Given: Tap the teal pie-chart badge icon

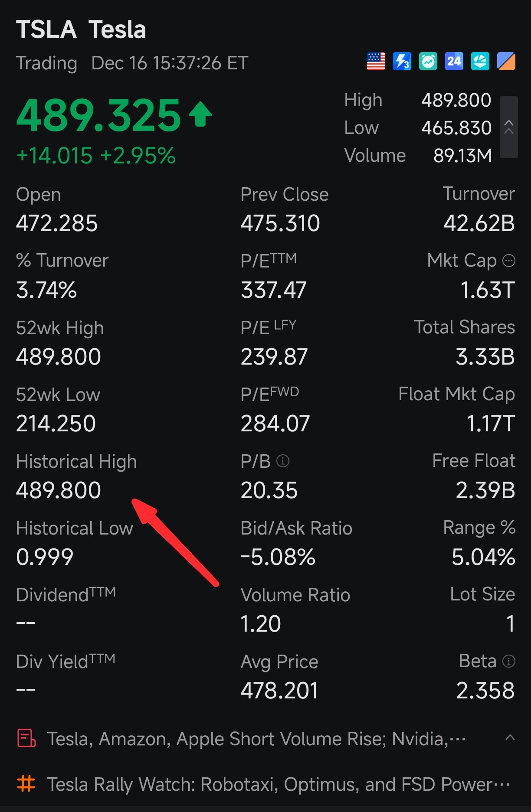Looking at the screenshot, I should click(480, 62).
